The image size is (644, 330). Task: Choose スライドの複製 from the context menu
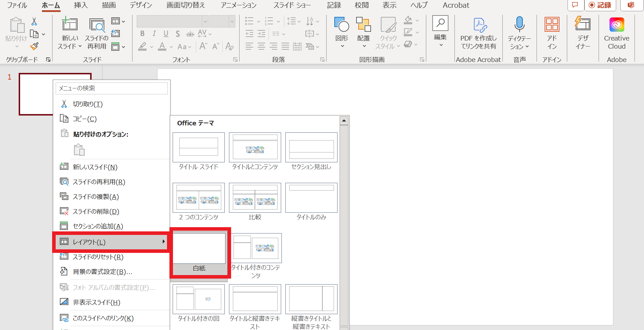pyautogui.click(x=95, y=197)
